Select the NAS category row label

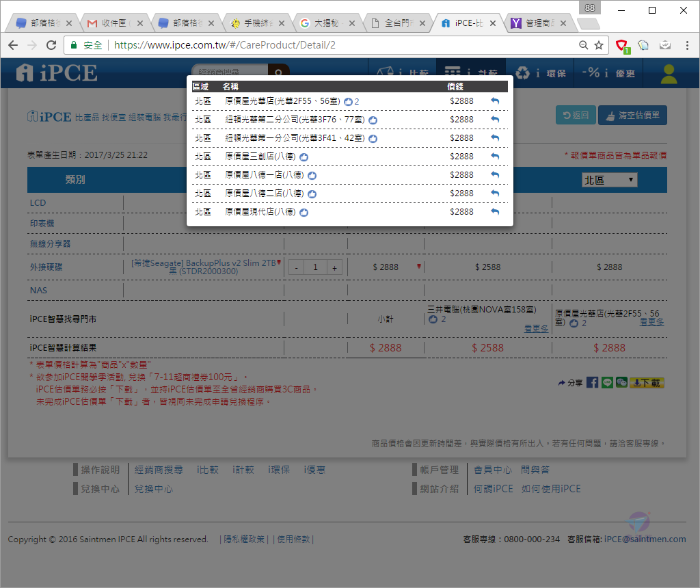pos(38,290)
